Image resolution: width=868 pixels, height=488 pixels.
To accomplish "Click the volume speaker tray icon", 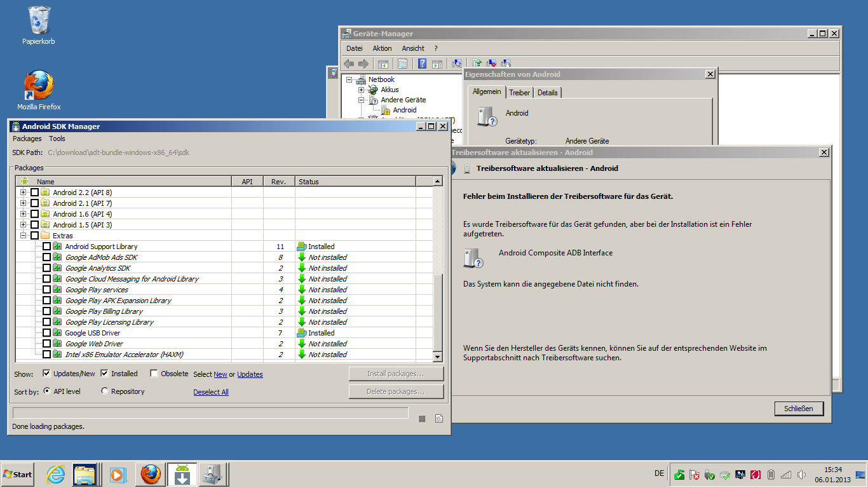I will pos(802,475).
